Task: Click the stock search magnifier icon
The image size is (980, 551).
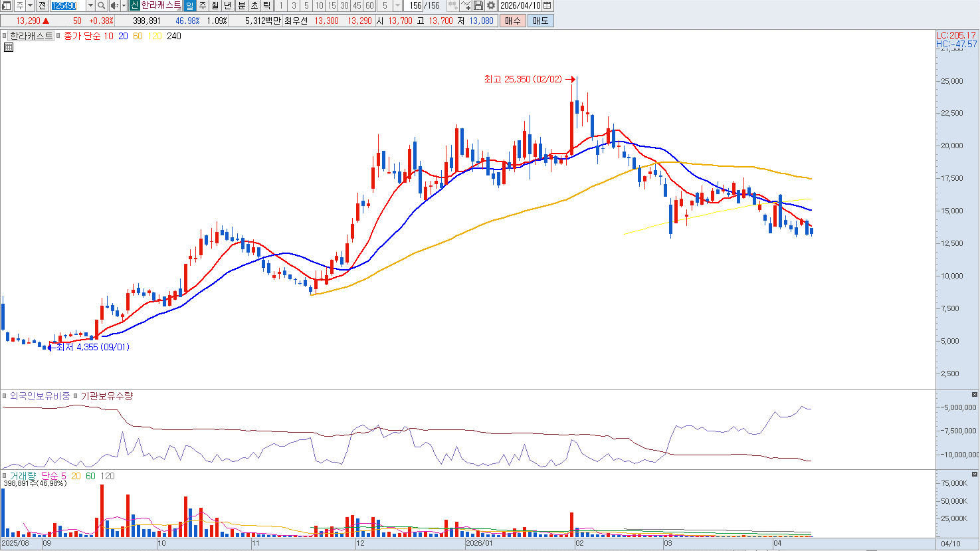Action: [102, 5]
